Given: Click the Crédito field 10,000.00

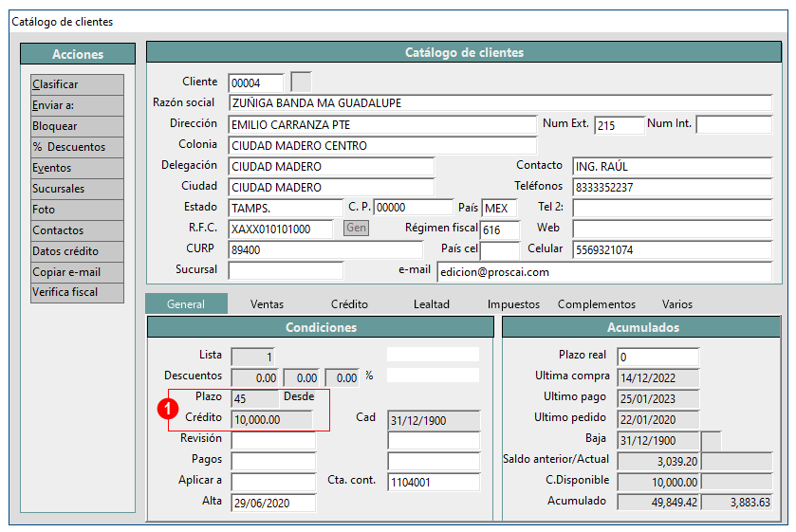Looking at the screenshot, I should tap(272, 420).
